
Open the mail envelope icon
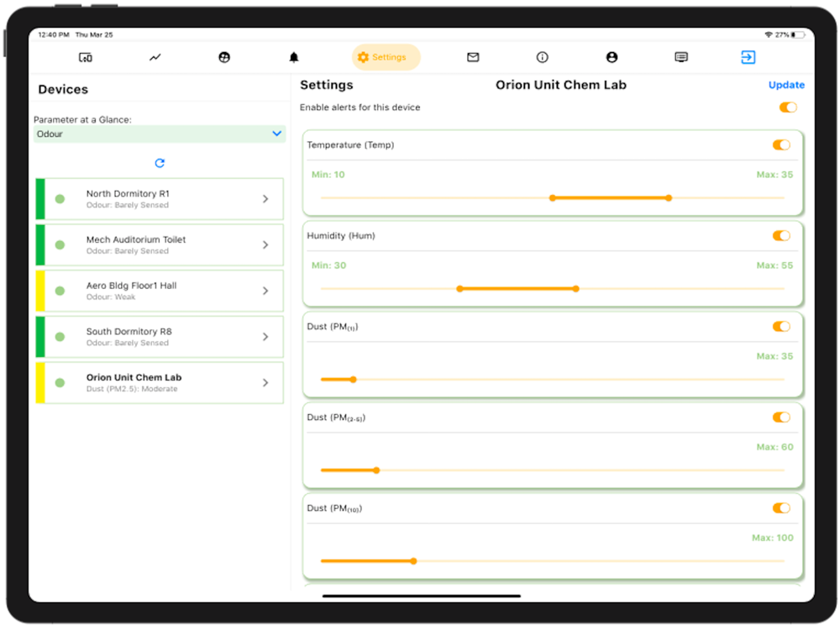472,57
